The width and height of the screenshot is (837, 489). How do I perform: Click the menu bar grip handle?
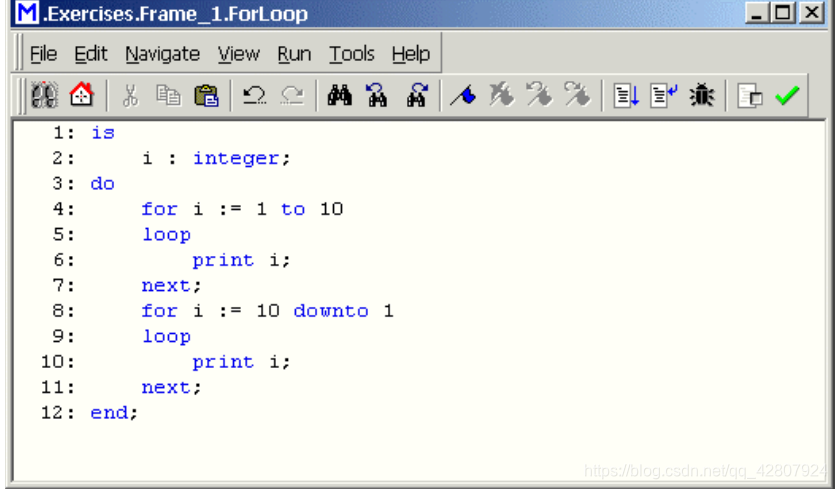pos(19,52)
